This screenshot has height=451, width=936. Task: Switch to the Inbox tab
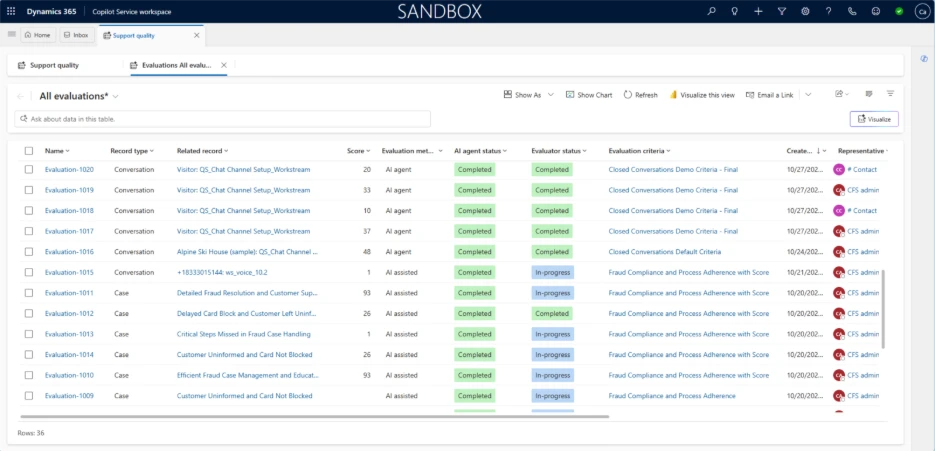coord(76,35)
